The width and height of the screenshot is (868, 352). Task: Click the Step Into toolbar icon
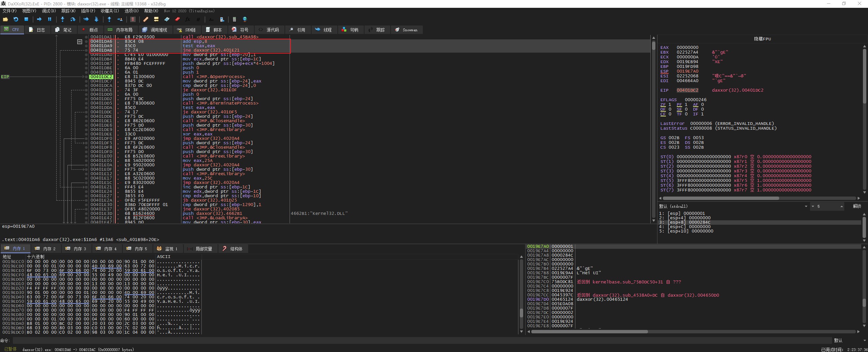pos(62,19)
